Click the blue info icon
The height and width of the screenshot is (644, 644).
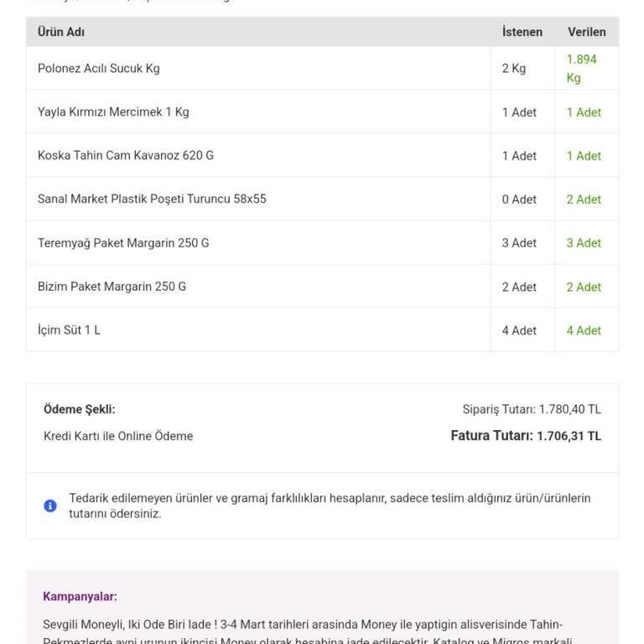coord(50,506)
